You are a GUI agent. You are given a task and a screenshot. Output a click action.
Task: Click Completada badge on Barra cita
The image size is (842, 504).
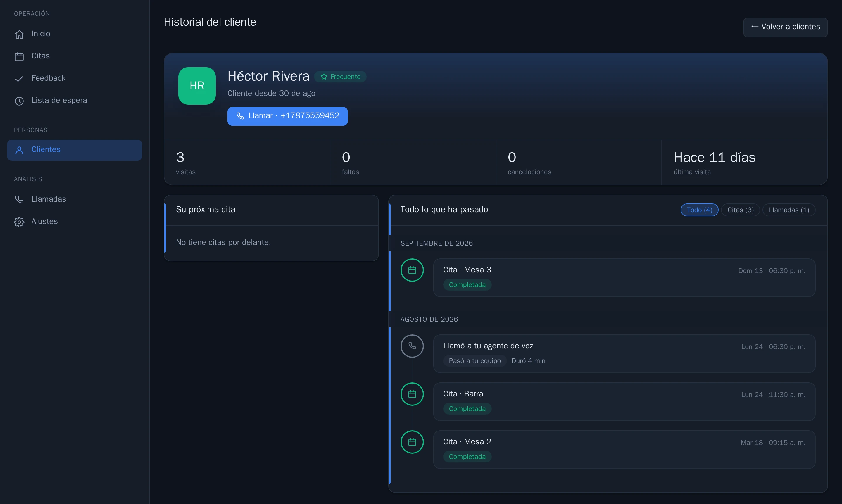tap(467, 409)
